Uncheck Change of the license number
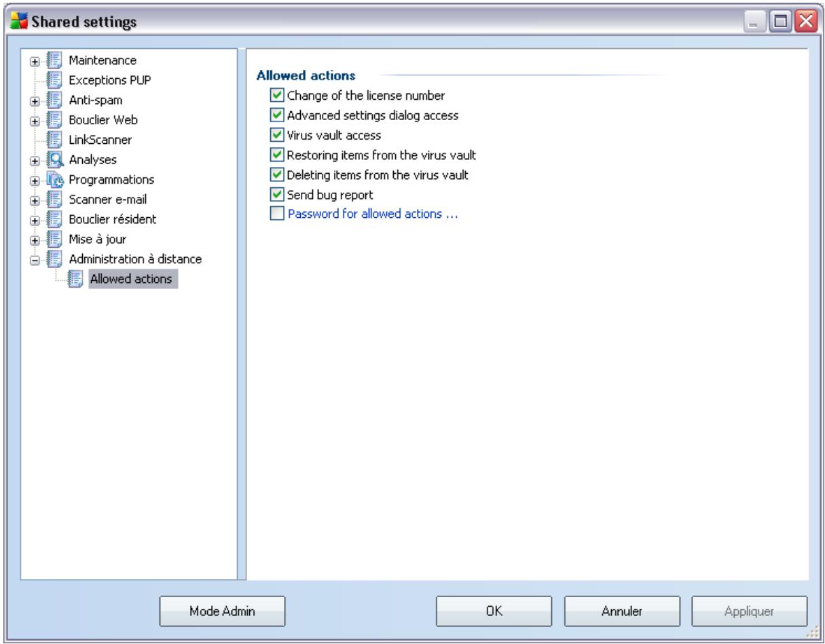This screenshot has height=644, width=825. coord(276,96)
